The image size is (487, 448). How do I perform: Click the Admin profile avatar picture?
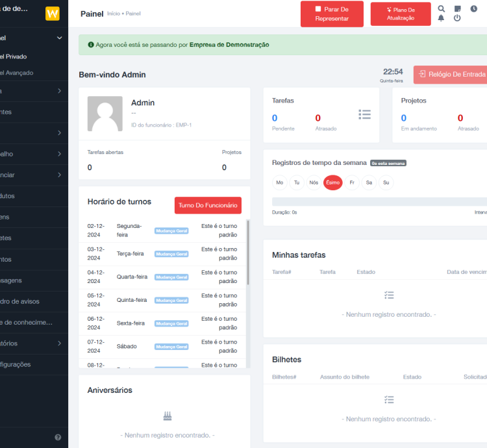pyautogui.click(x=105, y=114)
